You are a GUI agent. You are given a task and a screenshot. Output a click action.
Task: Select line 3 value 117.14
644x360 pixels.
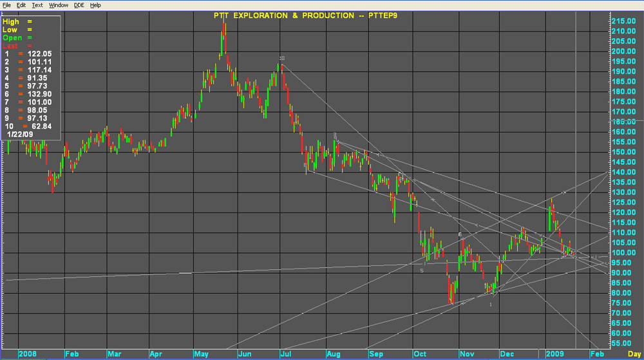tap(39, 70)
